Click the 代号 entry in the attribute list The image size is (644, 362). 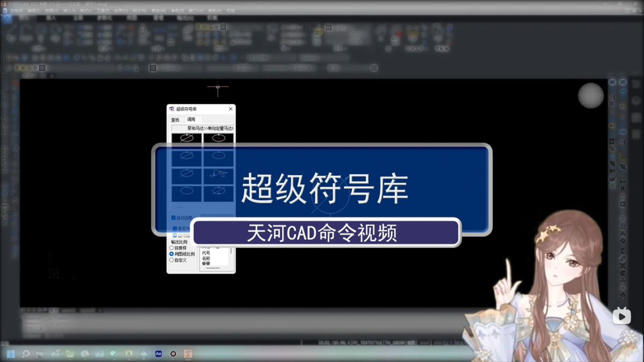[x=206, y=253]
